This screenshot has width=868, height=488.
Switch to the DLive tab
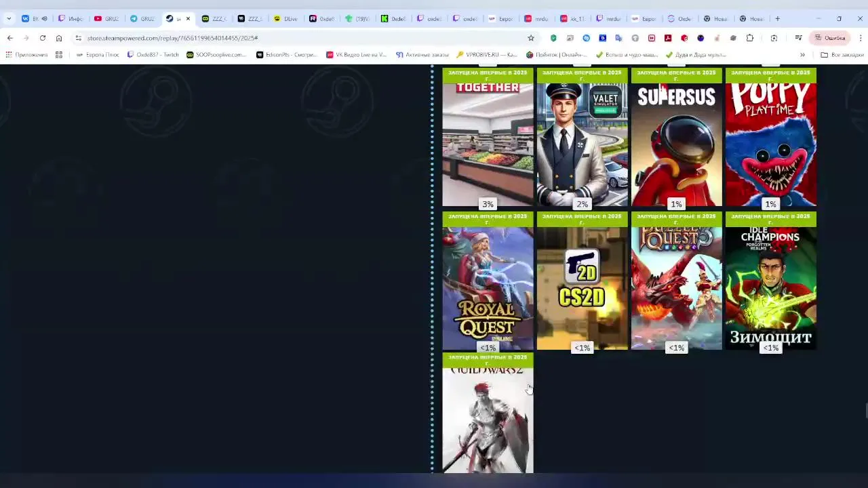285,19
